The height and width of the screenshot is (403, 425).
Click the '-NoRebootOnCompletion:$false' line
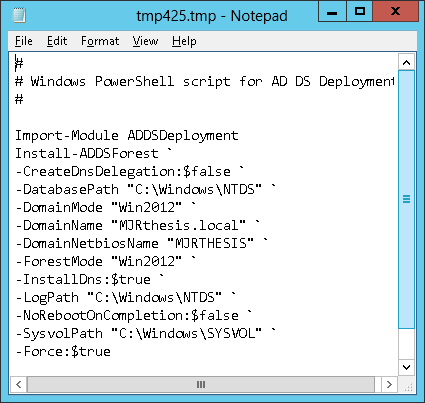[134, 315]
